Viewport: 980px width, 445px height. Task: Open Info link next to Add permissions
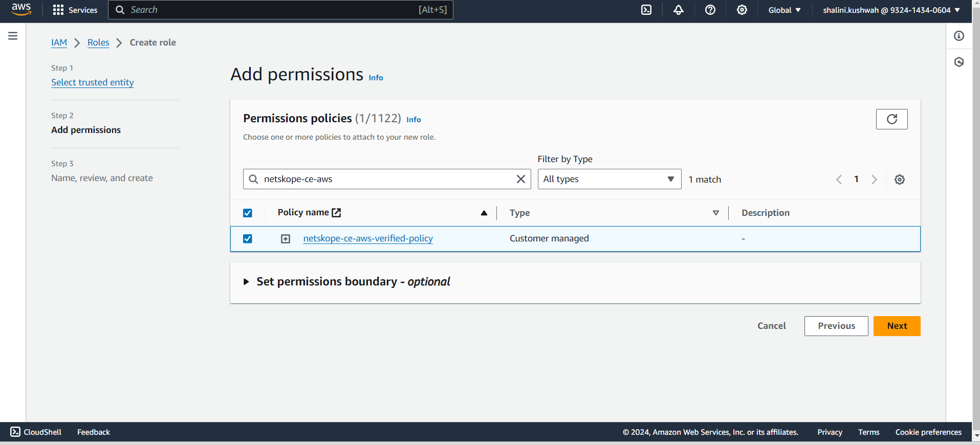point(376,78)
